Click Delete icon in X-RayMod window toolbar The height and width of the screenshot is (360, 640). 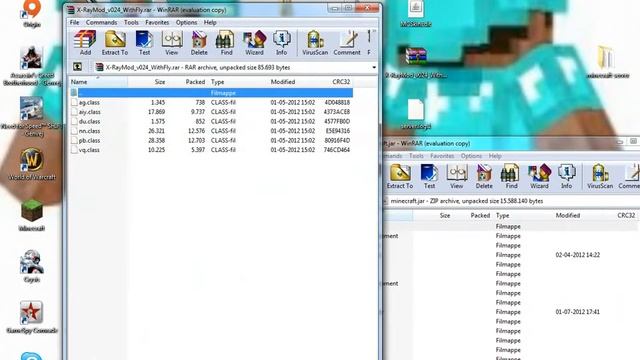click(x=199, y=43)
